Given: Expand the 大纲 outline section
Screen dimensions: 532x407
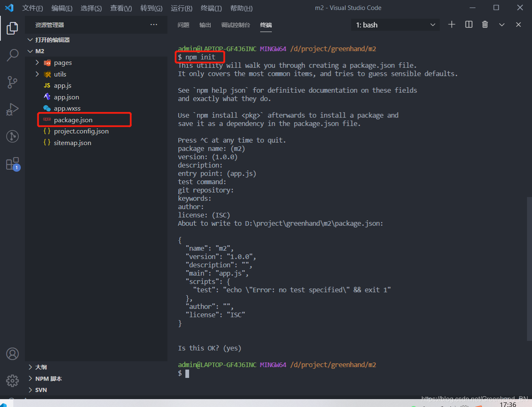Looking at the screenshot, I should pyautogui.click(x=30, y=367).
